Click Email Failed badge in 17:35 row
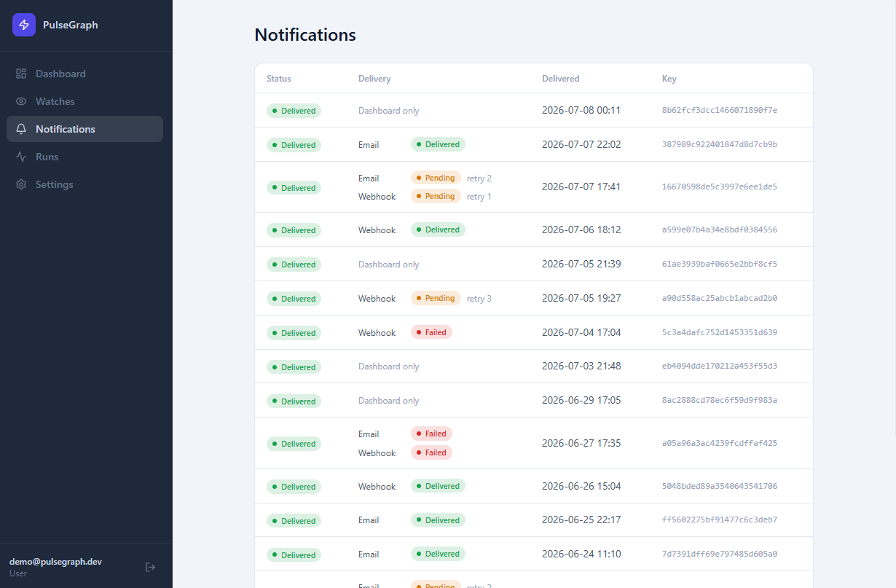Image resolution: width=896 pixels, height=588 pixels. (431, 434)
